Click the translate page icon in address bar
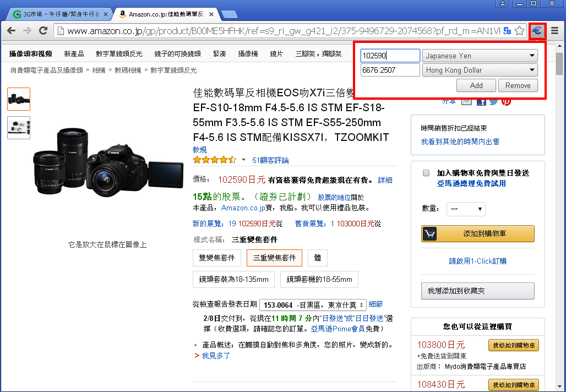Image resolution: width=566 pixels, height=392 pixels. (x=507, y=31)
